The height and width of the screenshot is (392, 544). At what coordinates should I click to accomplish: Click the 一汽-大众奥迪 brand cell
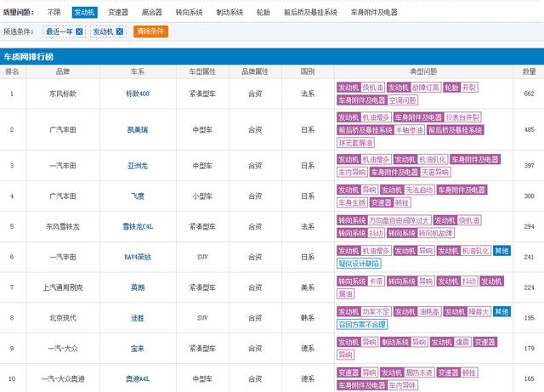point(63,378)
